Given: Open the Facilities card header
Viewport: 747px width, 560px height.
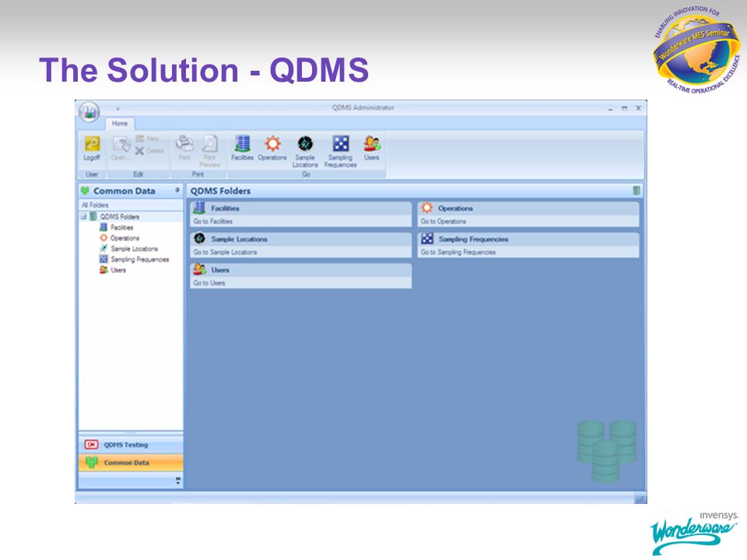Looking at the screenshot, I should tap(300, 208).
